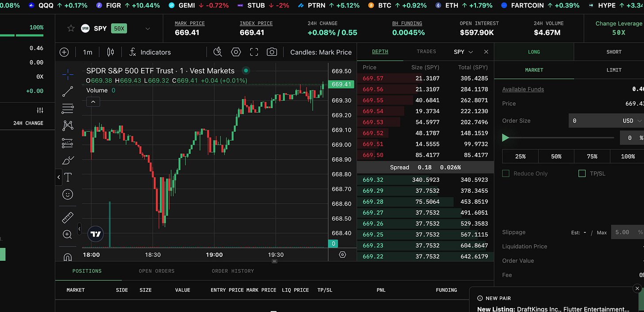Screen dimensions: 644x312
Task: Open the patterns drawing tool
Action: [x=68, y=126]
